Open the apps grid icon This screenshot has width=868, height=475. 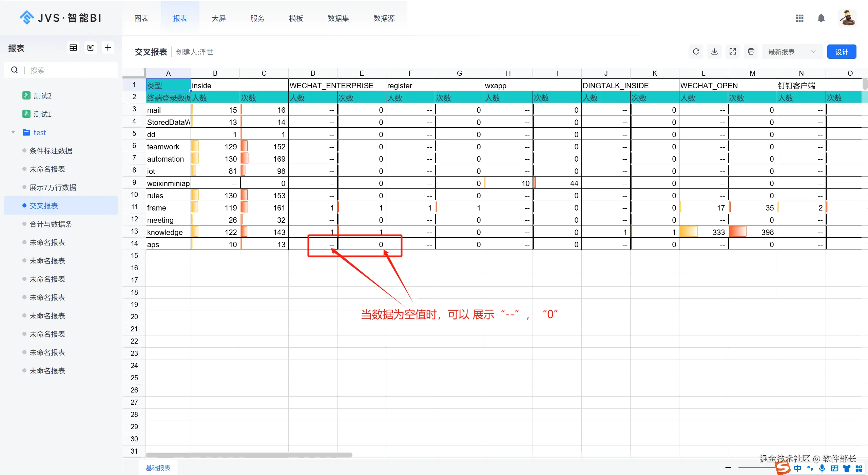pos(799,18)
